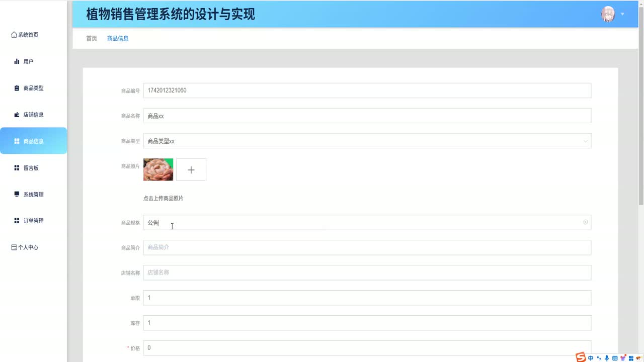Go to 首页 breadcrumb link
Viewport: 644px width, 362px height.
click(92, 38)
